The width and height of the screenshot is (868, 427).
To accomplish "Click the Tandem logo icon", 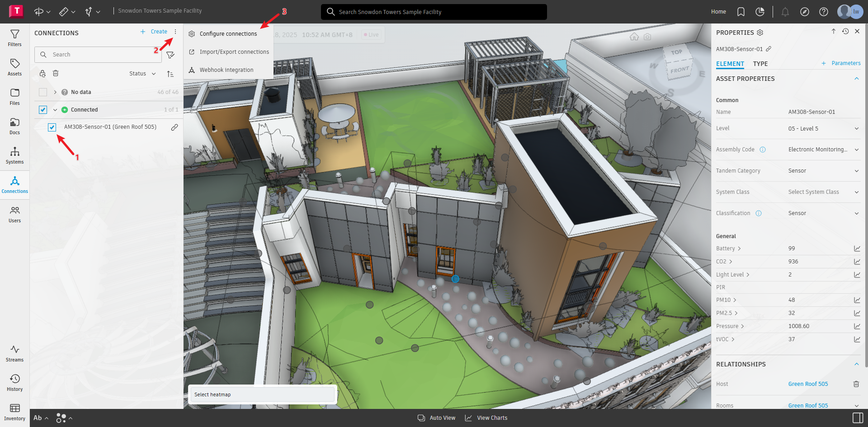I will (16, 11).
